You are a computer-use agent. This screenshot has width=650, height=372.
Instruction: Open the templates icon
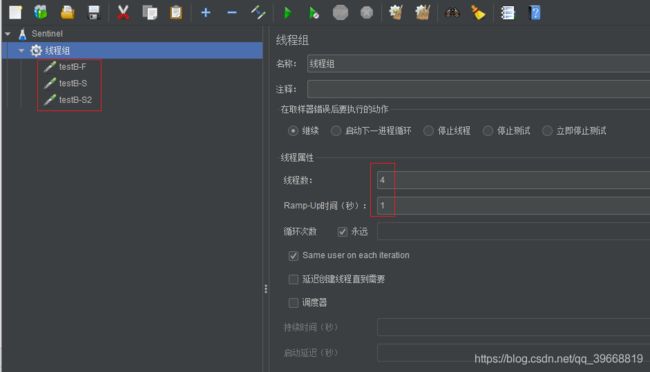pos(41,12)
